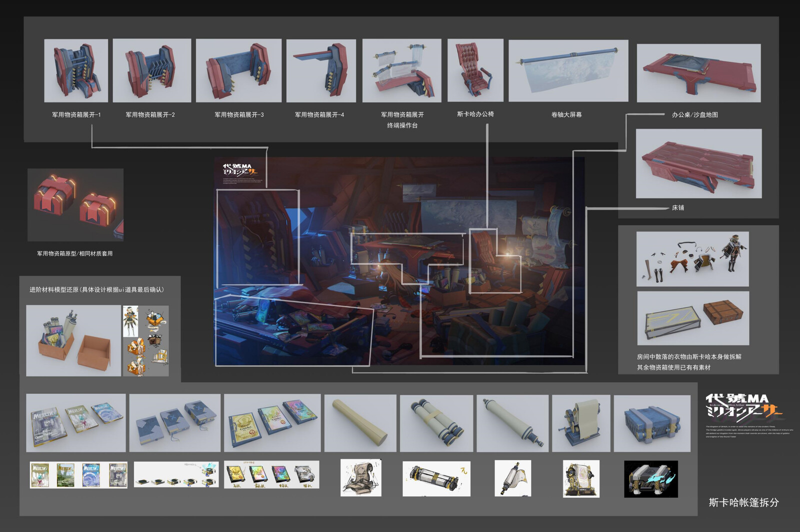Select the single scroll with blue handles render
The height and width of the screenshot is (532, 800).
(512, 423)
